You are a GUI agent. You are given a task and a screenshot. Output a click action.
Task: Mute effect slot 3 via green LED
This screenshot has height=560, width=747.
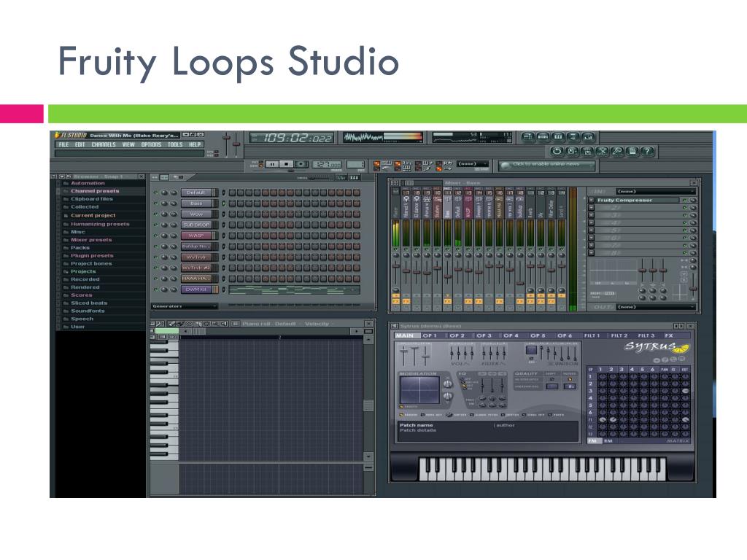point(684,215)
